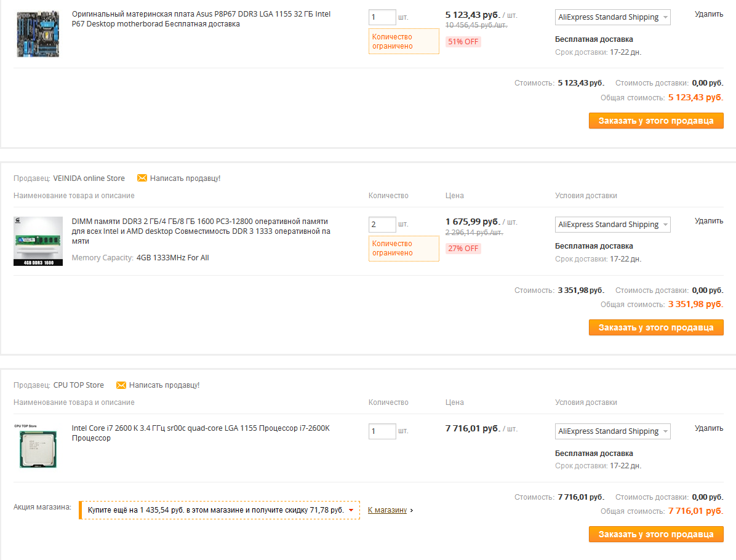Remove the Intel Core i7 from cart
The width and height of the screenshot is (736, 560).
(709, 428)
